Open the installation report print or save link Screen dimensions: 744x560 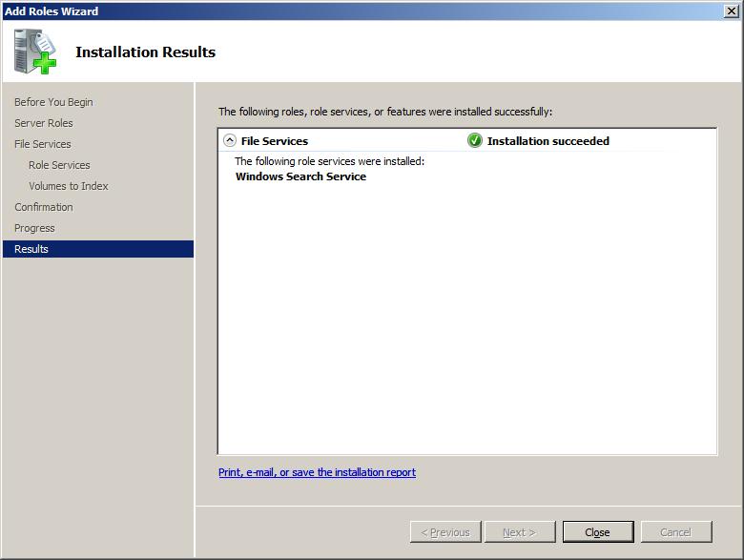tap(317, 472)
